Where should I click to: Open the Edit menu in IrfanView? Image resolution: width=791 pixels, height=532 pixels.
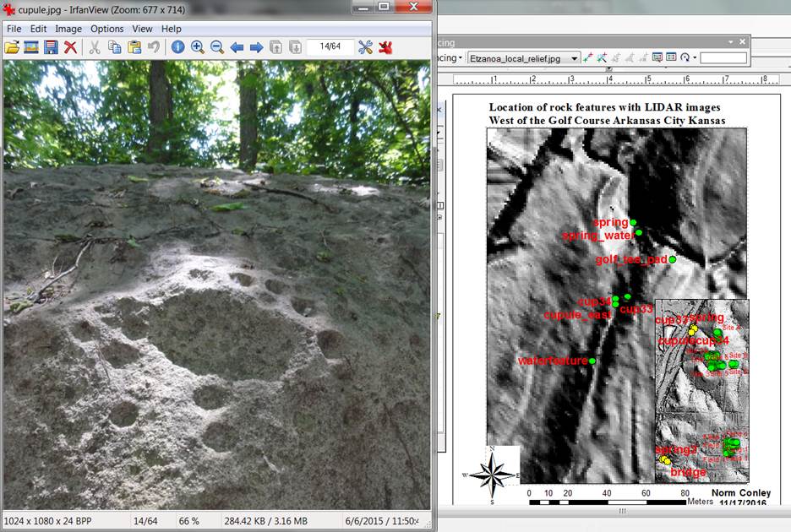[38, 29]
